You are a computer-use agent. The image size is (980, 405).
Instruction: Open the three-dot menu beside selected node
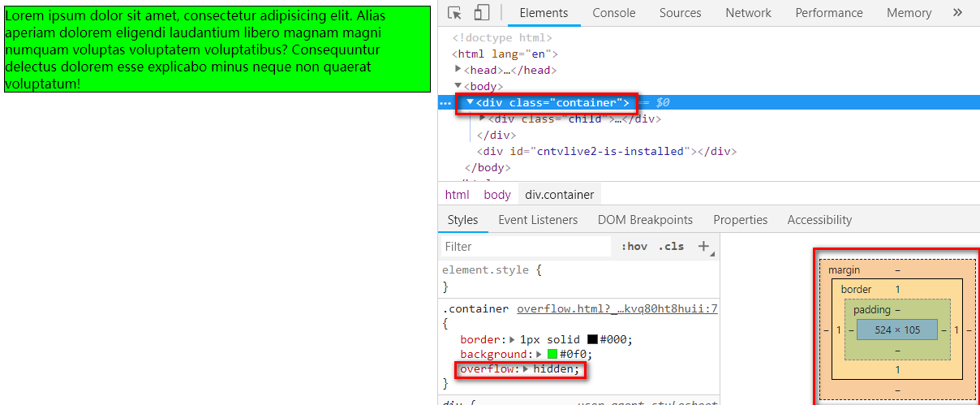[445, 103]
